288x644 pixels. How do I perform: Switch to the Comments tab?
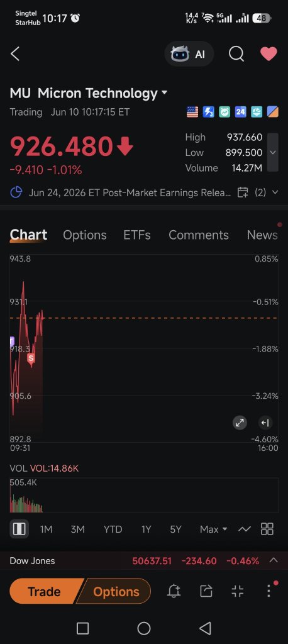199,235
